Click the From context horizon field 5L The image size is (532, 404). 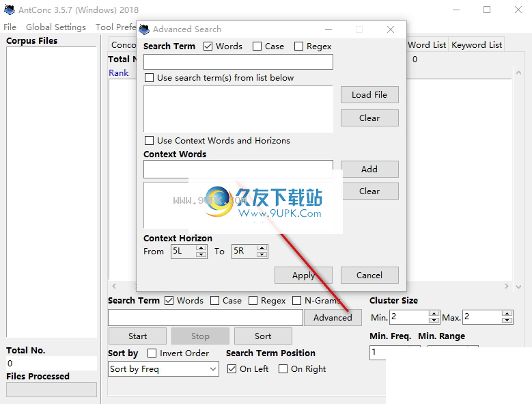[183, 252]
